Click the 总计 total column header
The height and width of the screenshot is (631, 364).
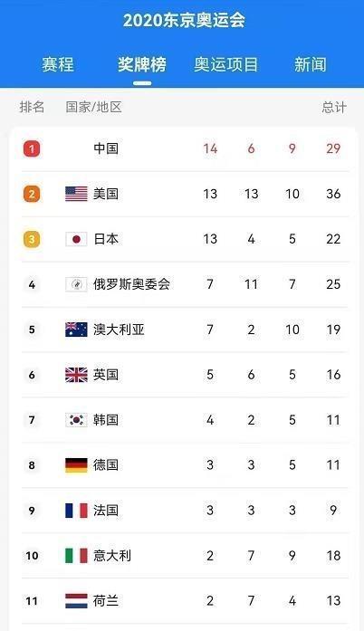(334, 107)
